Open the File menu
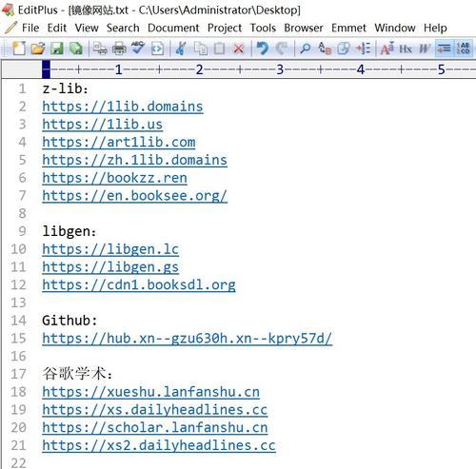This screenshot has width=476, height=469. 30,28
